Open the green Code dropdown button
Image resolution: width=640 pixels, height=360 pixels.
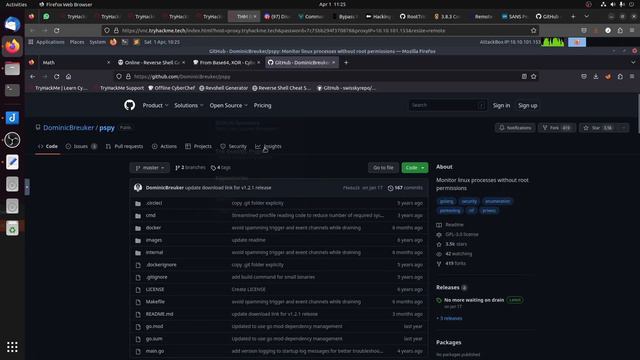415,168
